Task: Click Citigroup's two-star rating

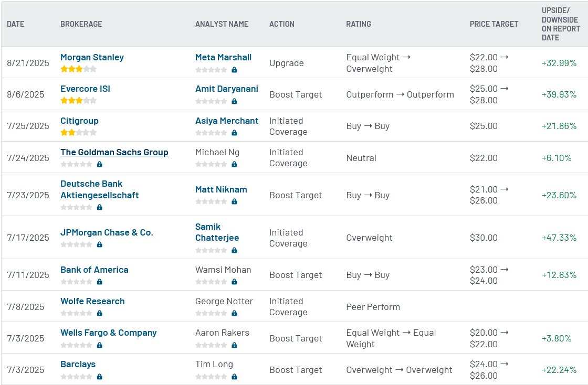Action: click(x=78, y=133)
